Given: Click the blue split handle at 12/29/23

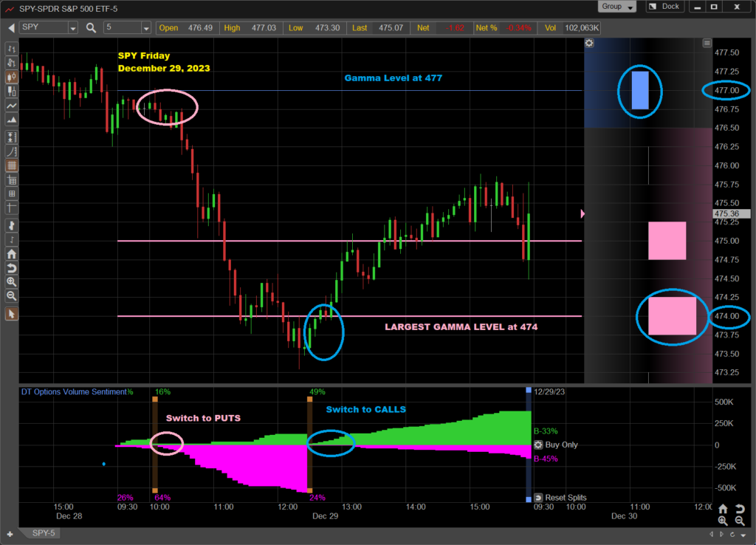Looking at the screenshot, I should [528, 390].
